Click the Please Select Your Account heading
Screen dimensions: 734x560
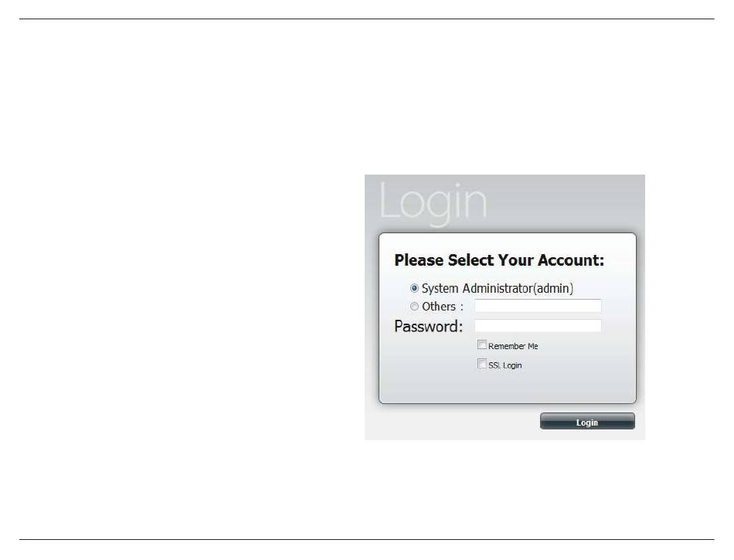click(499, 260)
